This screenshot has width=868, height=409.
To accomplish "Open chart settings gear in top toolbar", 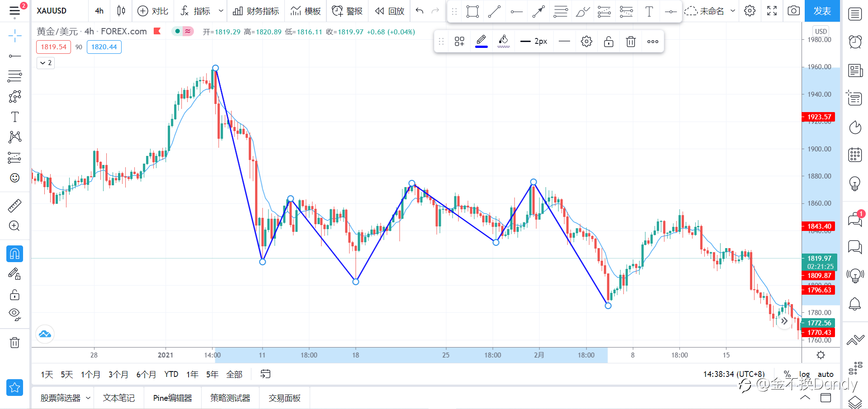I will pyautogui.click(x=750, y=11).
